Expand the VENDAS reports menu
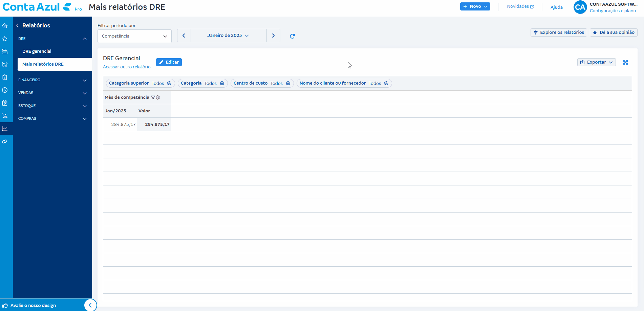 click(52, 93)
